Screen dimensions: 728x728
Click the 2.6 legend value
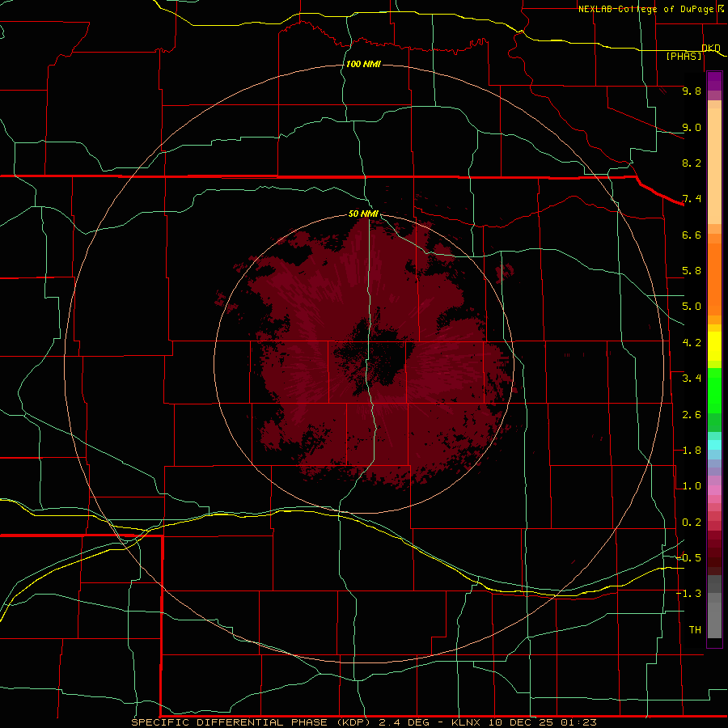click(x=692, y=415)
